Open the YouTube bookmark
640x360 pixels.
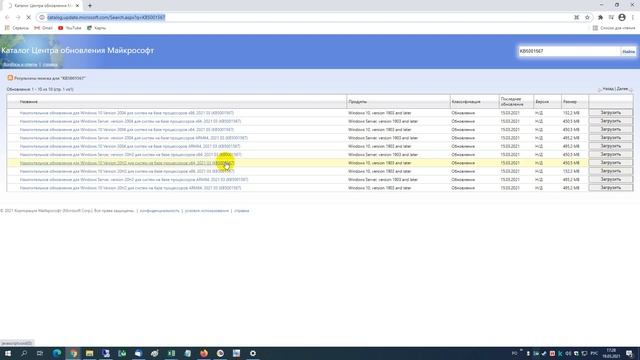point(70,28)
